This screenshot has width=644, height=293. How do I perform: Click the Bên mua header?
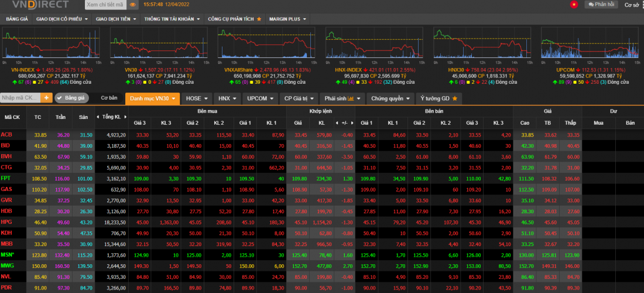207,111
